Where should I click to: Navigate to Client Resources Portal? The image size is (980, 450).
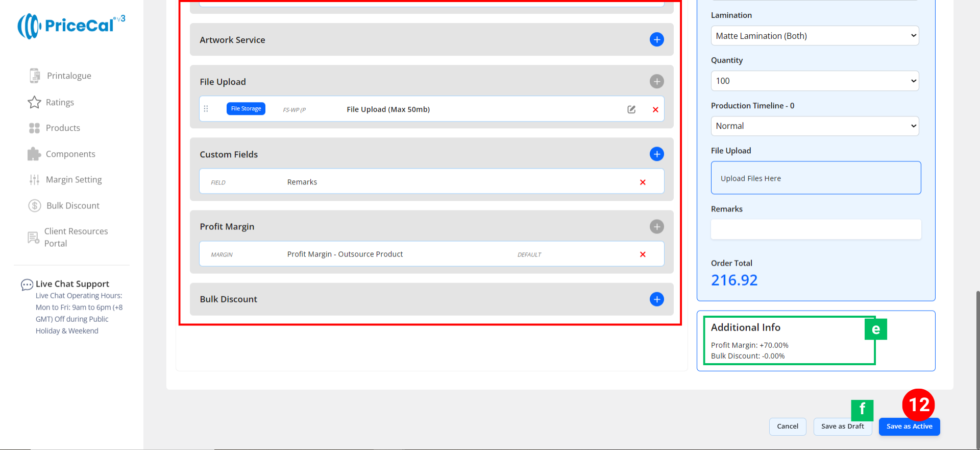(76, 237)
